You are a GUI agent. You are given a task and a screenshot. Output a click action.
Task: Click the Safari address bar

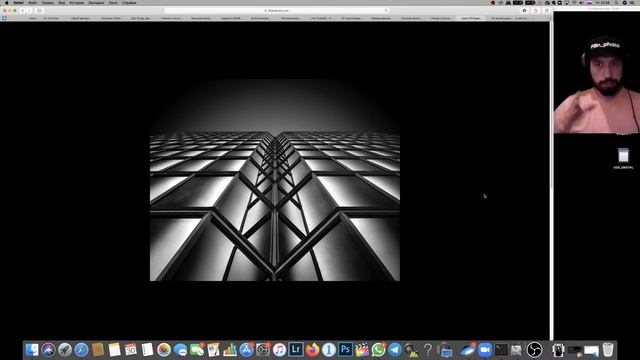(x=277, y=11)
